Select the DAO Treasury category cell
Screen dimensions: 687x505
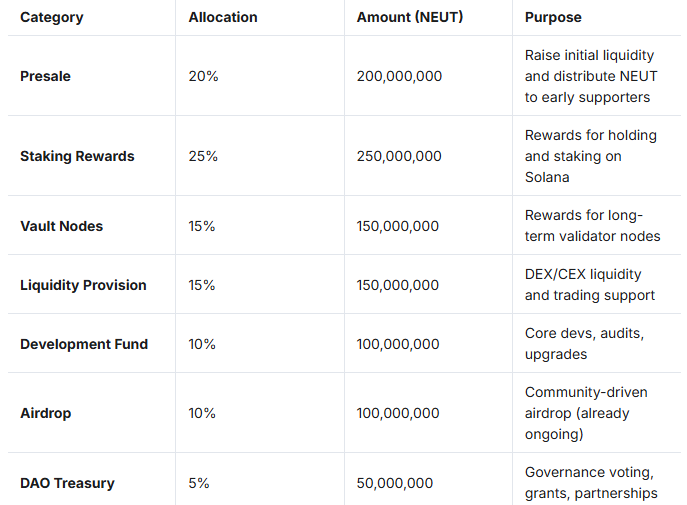[67, 483]
